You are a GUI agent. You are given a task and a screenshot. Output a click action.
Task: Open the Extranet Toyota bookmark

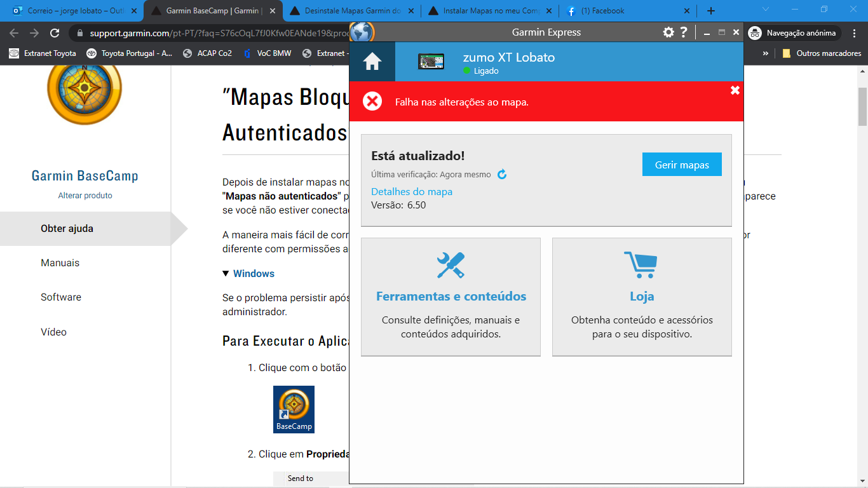click(x=43, y=53)
